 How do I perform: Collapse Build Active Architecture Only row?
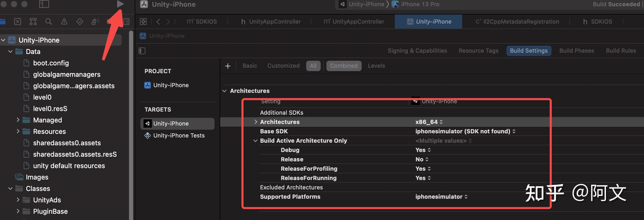255,141
